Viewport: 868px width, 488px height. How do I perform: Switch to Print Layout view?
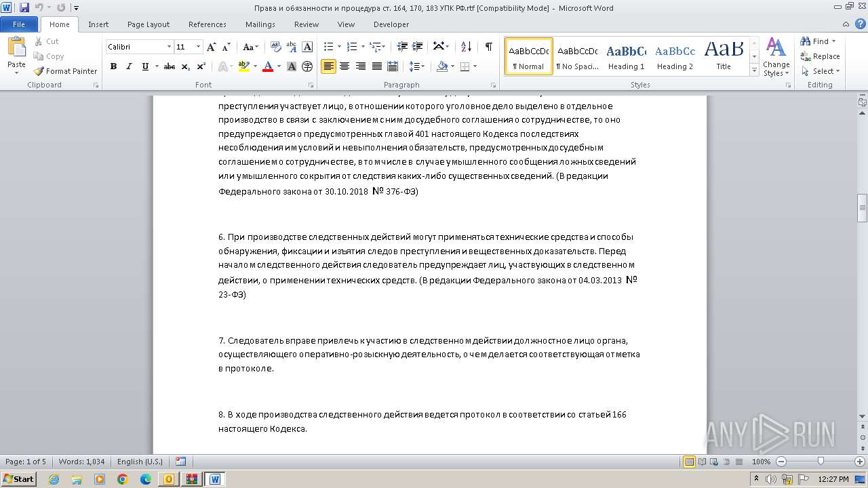coord(690,462)
